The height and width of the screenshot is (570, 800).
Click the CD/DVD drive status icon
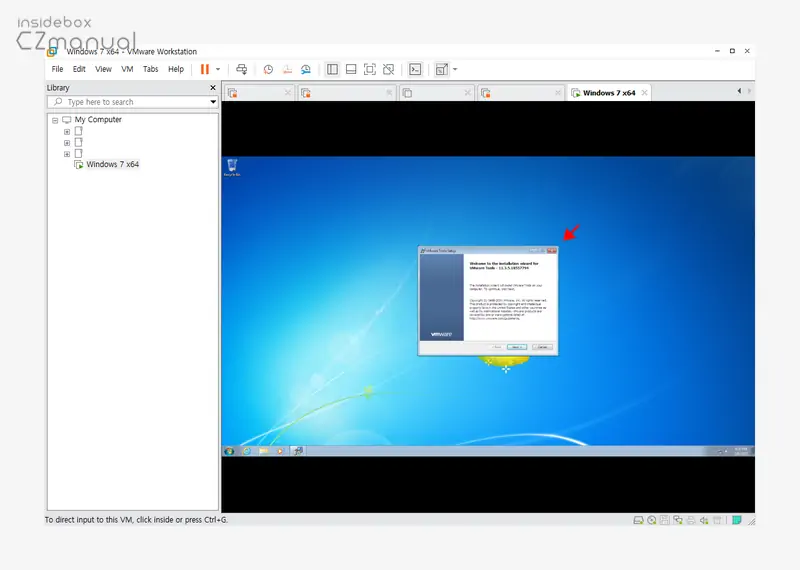(x=652, y=520)
